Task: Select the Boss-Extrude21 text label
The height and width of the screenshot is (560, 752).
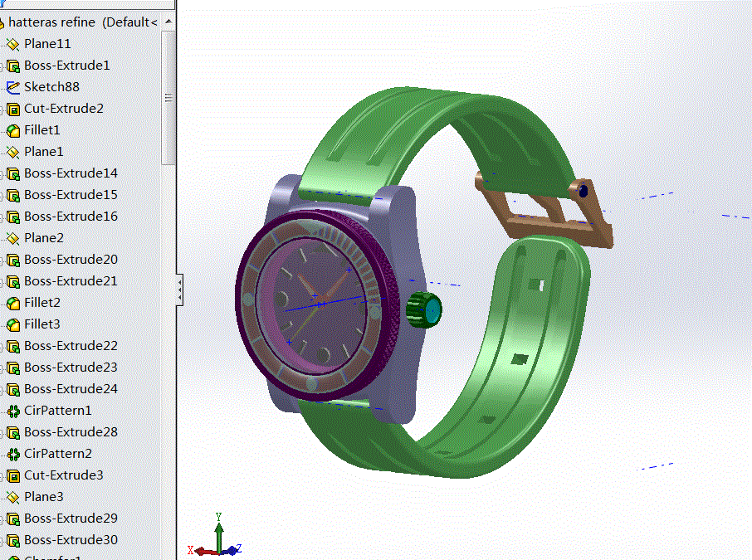Action: tap(71, 281)
